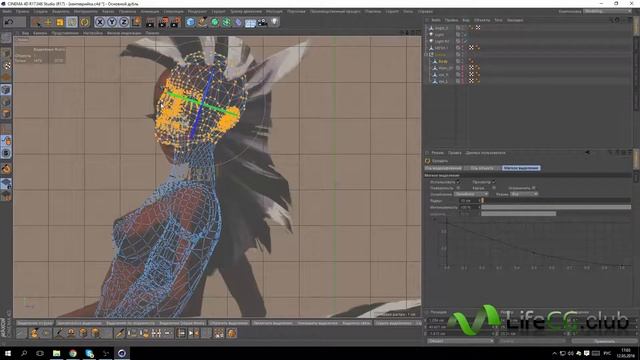Select the Live Selection tool
The height and width of the screenshot is (360, 640).
[x=36, y=22]
